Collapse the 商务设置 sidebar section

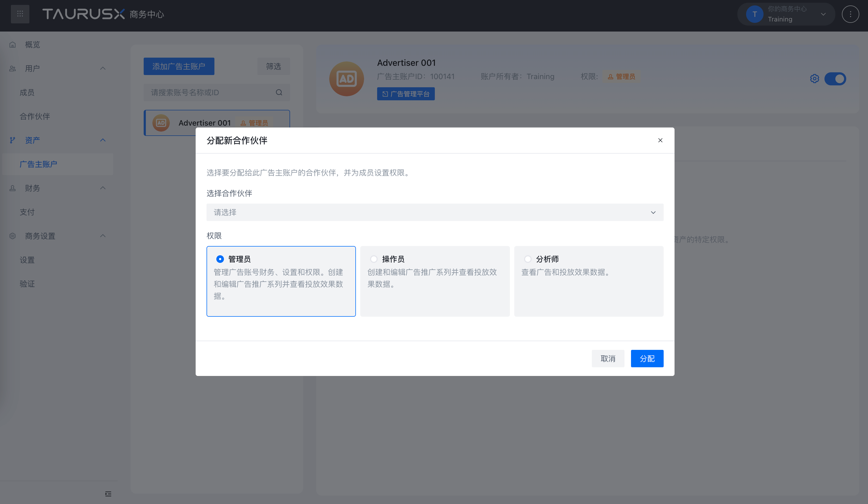103,236
